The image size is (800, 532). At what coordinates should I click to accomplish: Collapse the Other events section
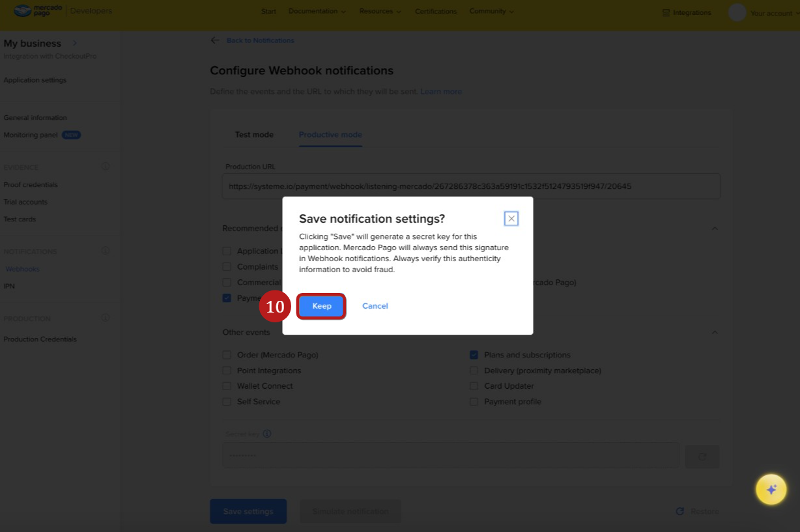point(715,332)
